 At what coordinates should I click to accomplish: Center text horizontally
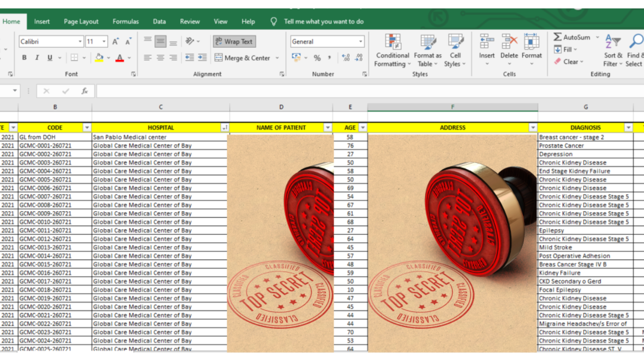(x=160, y=58)
